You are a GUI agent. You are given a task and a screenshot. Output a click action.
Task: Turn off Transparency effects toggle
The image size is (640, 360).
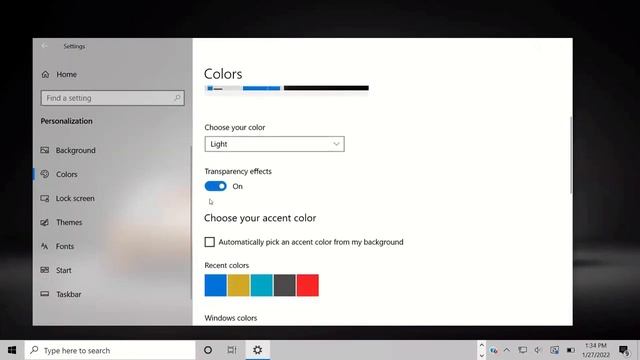[x=216, y=186]
